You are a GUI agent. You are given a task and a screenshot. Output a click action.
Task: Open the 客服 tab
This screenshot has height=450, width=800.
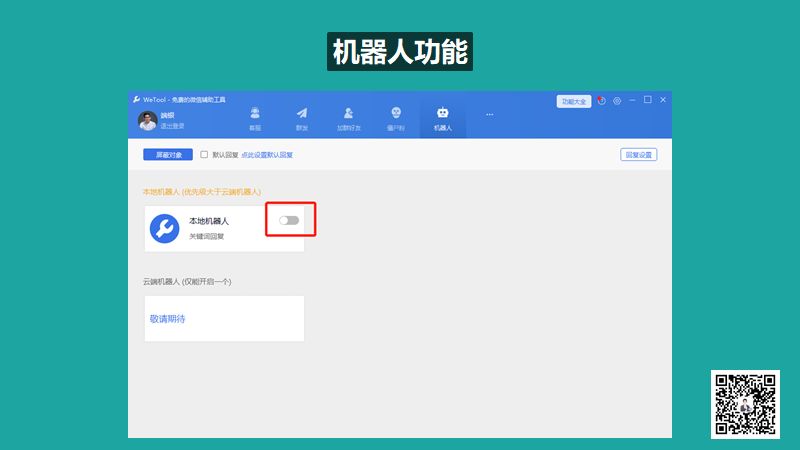click(255, 118)
